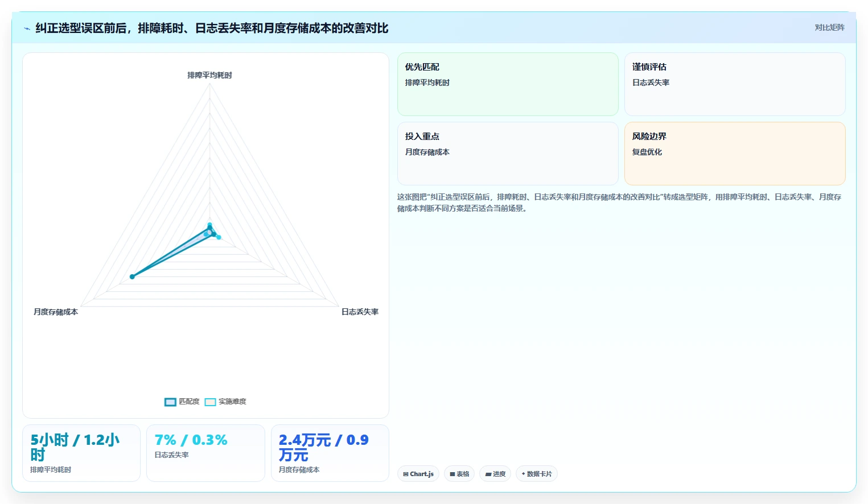Viewport: 868px width, 504px height.
Task: Click the 7% / 0.3% stat value
Action: [191, 440]
